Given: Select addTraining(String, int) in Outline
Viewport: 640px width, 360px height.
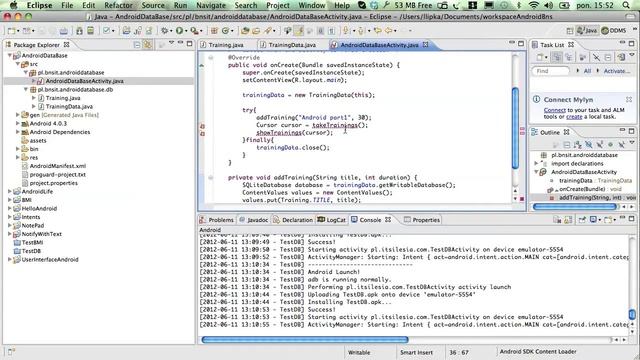Looking at the screenshot, I should [590, 198].
